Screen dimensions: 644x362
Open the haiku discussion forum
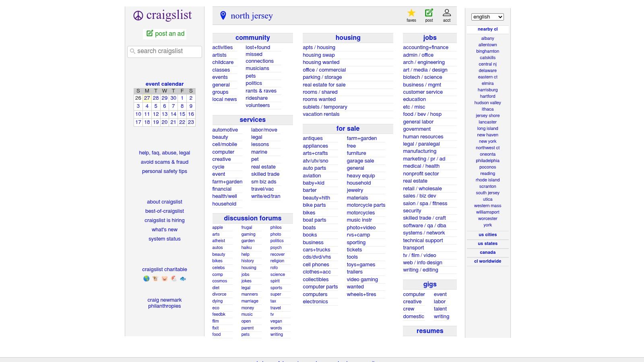pyautogui.click(x=246, y=248)
